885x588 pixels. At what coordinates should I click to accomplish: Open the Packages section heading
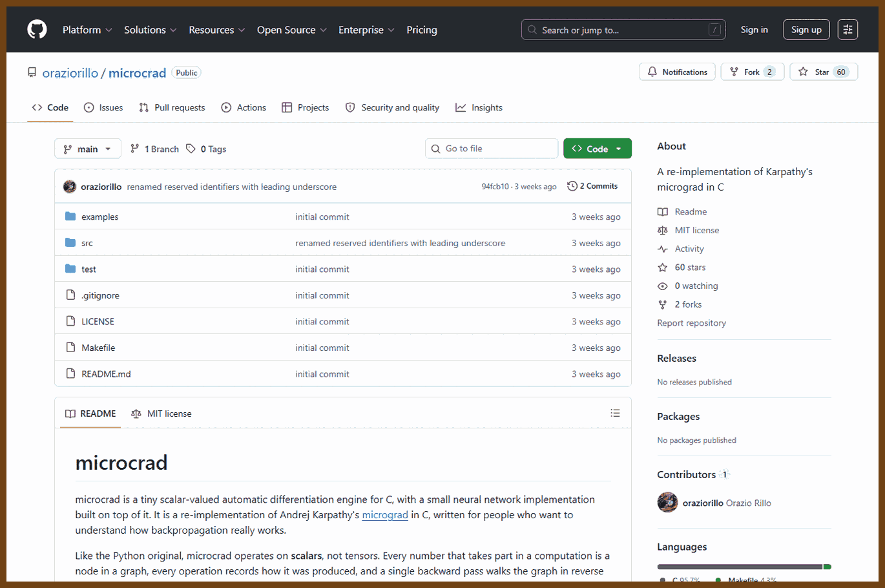pos(678,417)
